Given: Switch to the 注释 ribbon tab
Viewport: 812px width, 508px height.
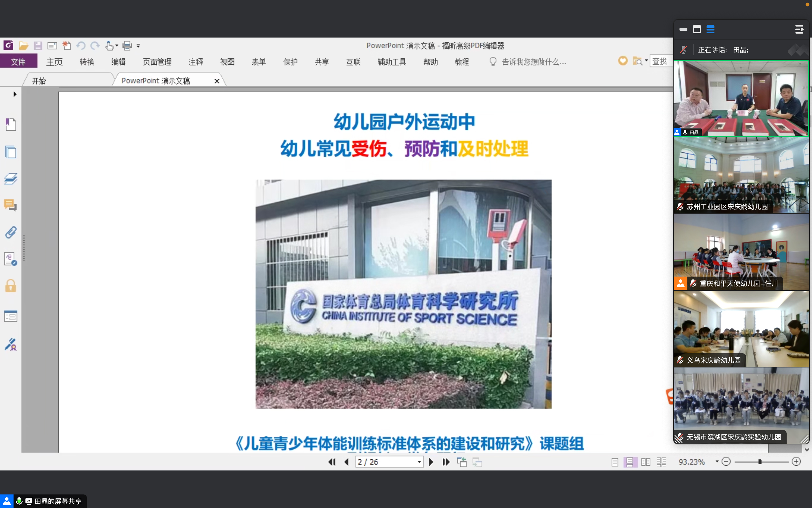Looking at the screenshot, I should pyautogui.click(x=196, y=62).
